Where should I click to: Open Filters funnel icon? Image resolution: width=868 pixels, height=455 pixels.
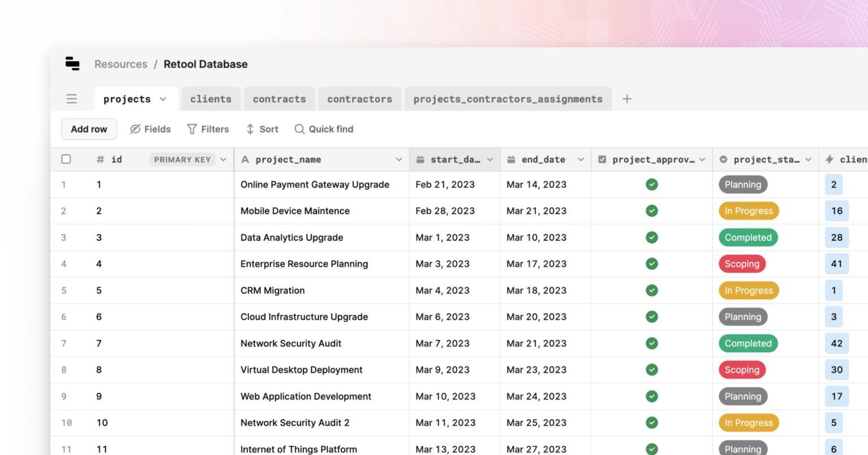[192, 129]
